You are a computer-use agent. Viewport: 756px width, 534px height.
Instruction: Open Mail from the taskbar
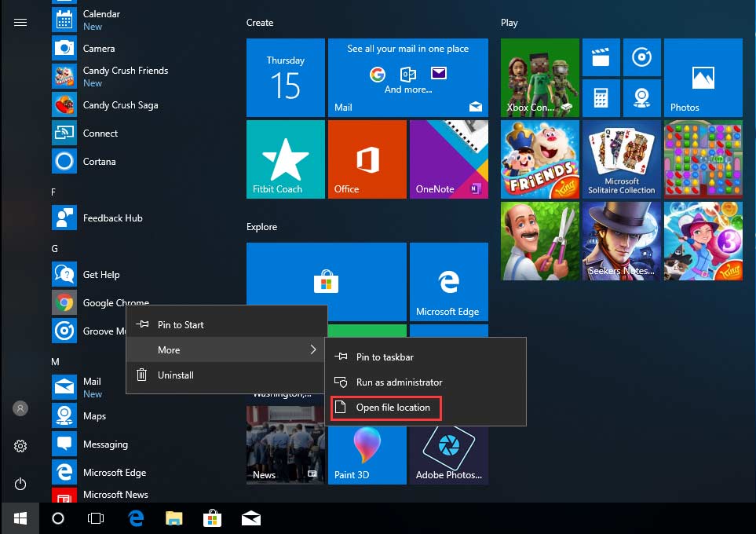[251, 518]
